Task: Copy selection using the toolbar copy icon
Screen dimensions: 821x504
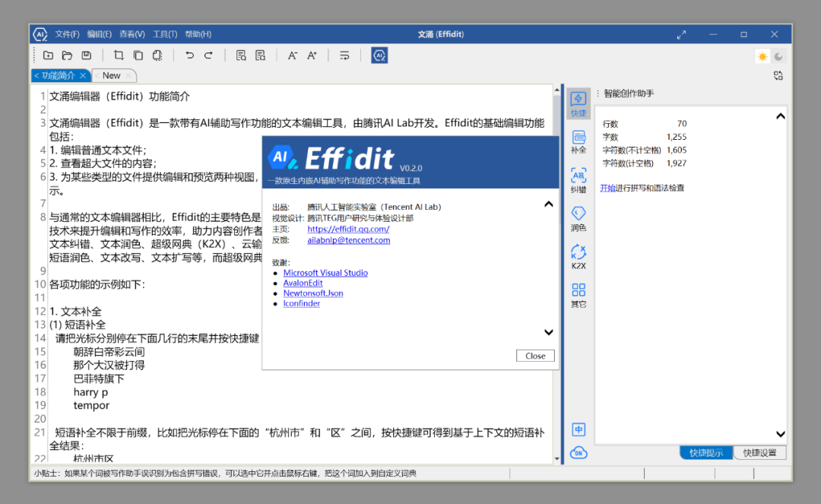Action: click(138, 55)
